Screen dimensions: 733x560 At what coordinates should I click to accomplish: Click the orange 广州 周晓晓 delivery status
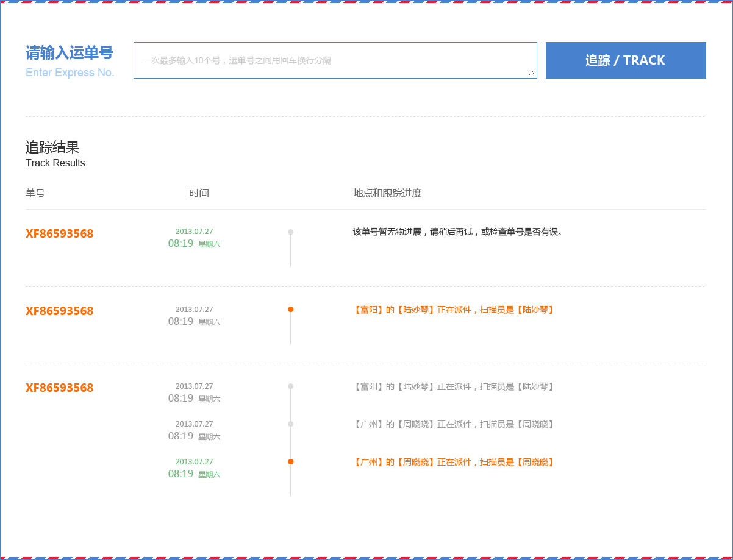coord(454,462)
